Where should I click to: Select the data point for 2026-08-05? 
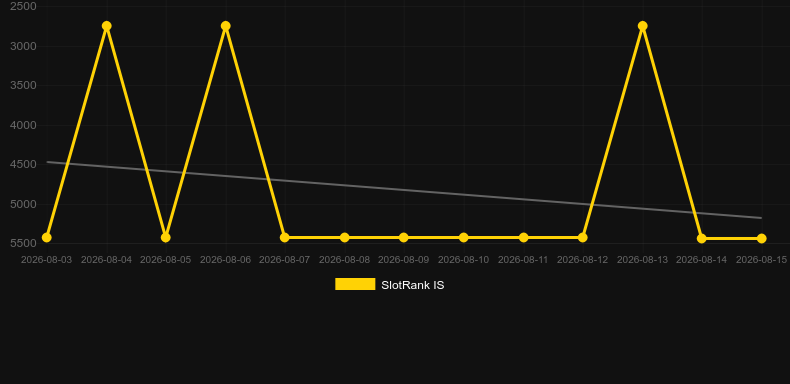(166, 237)
